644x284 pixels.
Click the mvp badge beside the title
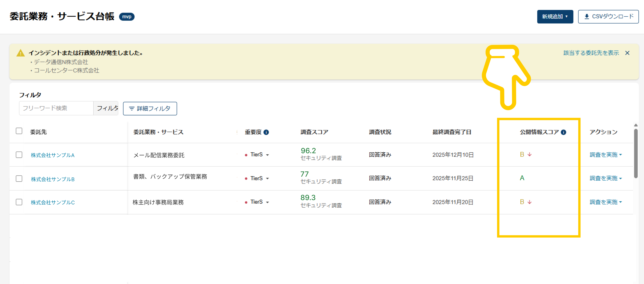coord(127,17)
